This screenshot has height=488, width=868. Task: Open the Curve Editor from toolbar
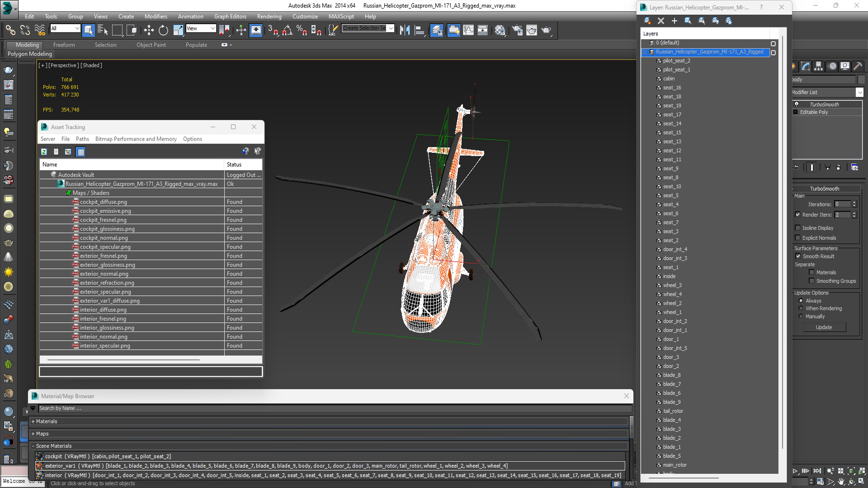(x=468, y=30)
